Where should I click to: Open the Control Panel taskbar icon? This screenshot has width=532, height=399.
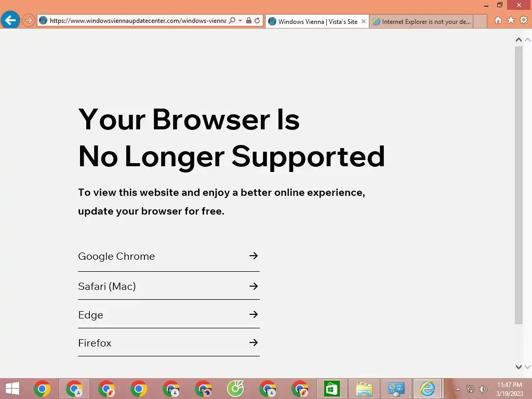tap(396, 389)
